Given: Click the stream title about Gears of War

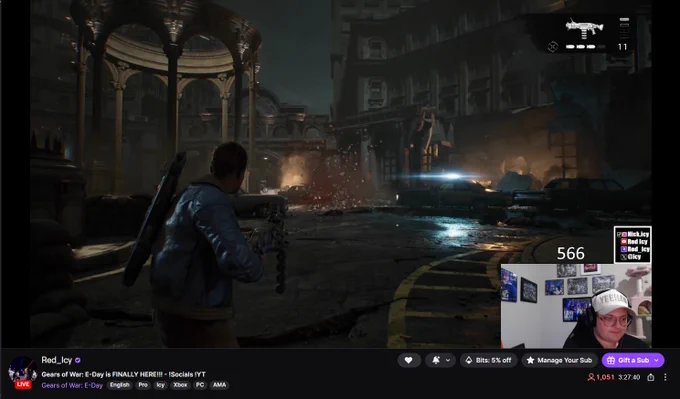Looking at the screenshot, I should 124,374.
